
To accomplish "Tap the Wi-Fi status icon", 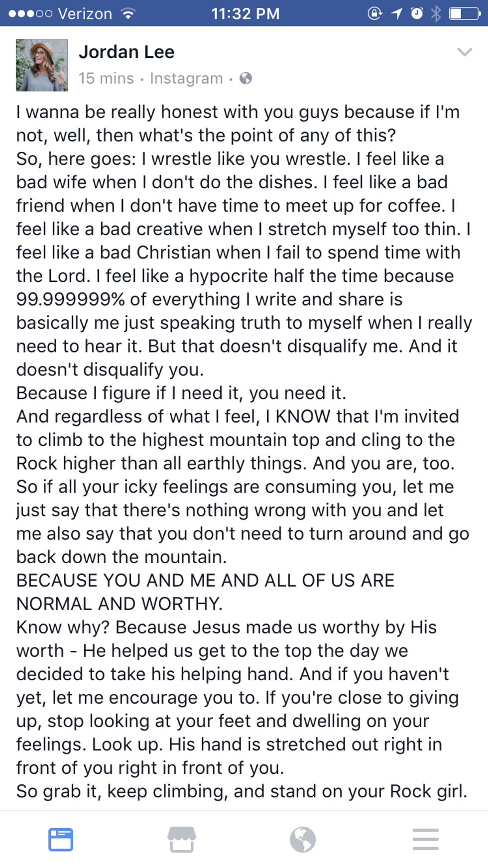I will pos(128,13).
